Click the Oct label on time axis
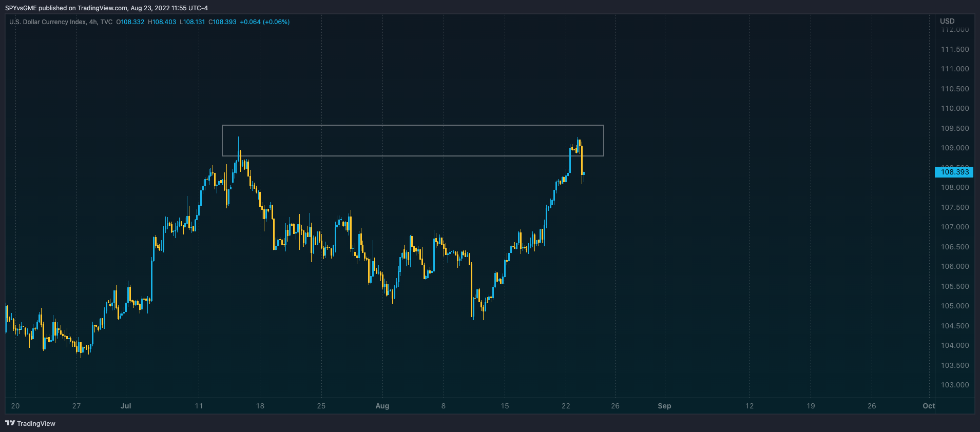Viewport: 980px width, 432px height. tap(929, 406)
